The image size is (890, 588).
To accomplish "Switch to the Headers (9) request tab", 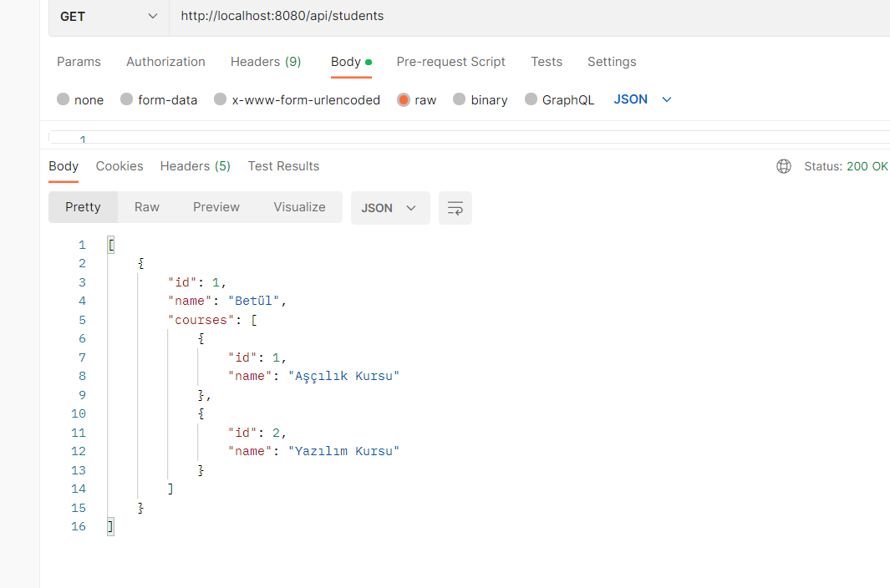I will (265, 61).
